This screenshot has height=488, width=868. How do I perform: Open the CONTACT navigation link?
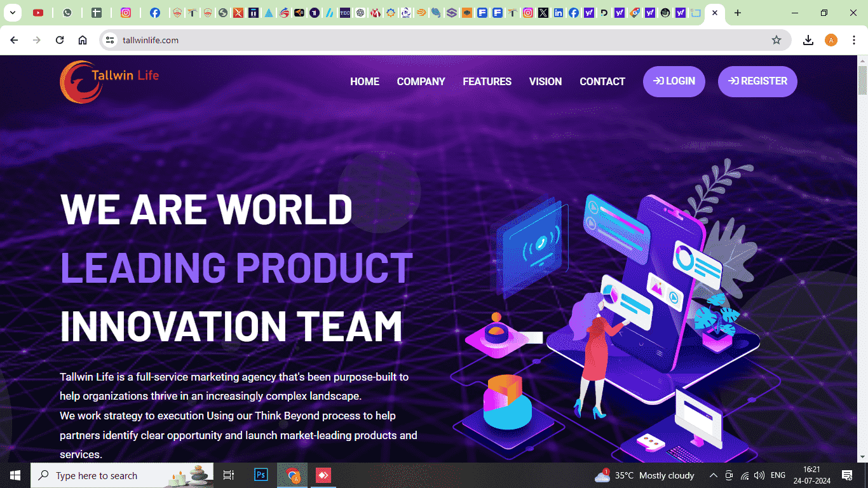coord(602,81)
